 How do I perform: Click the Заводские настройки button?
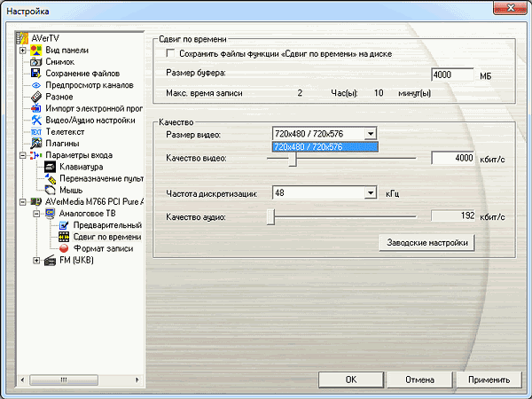(x=426, y=243)
